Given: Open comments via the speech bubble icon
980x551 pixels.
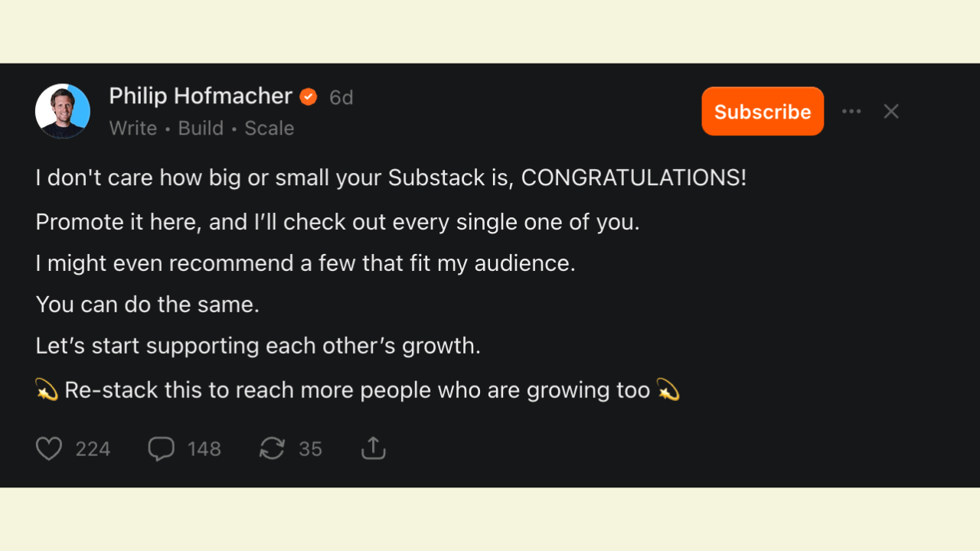Looking at the screenshot, I should pyautogui.click(x=161, y=448).
